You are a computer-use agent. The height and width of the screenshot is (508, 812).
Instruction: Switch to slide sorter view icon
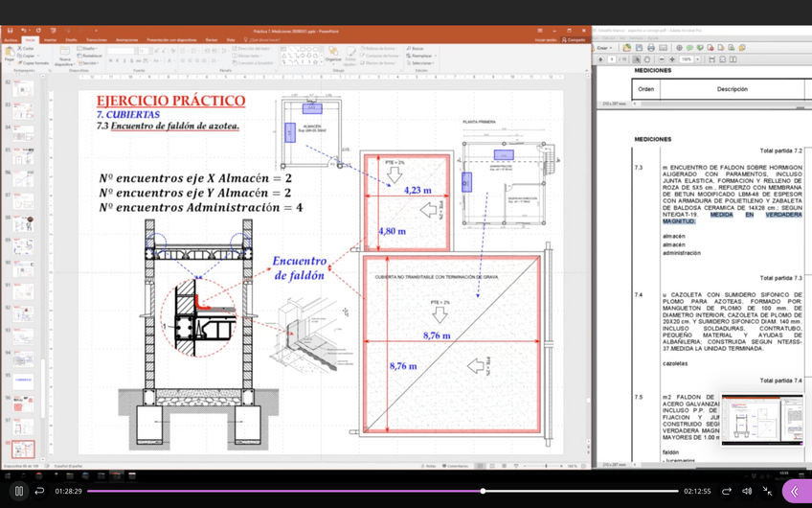click(x=492, y=466)
